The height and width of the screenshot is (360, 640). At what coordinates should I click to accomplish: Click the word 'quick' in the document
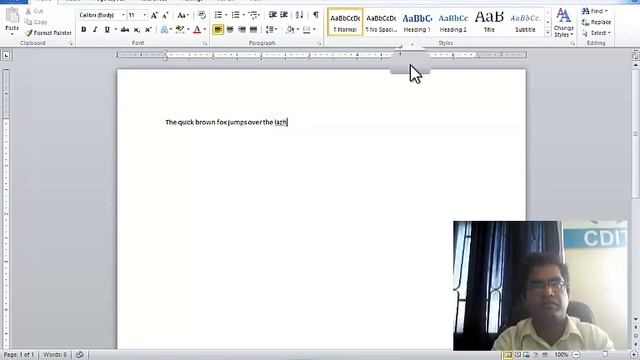tap(186, 122)
